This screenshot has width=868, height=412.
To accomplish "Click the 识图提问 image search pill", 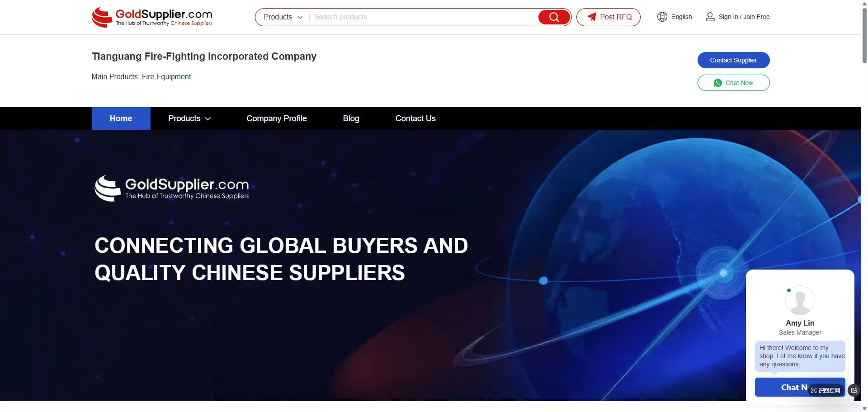I will pyautogui.click(x=826, y=390).
